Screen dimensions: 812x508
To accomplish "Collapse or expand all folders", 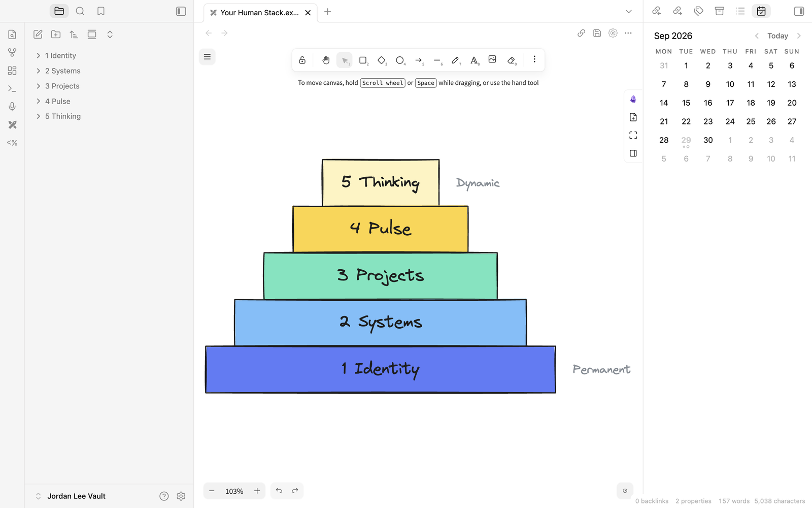I will (110, 35).
